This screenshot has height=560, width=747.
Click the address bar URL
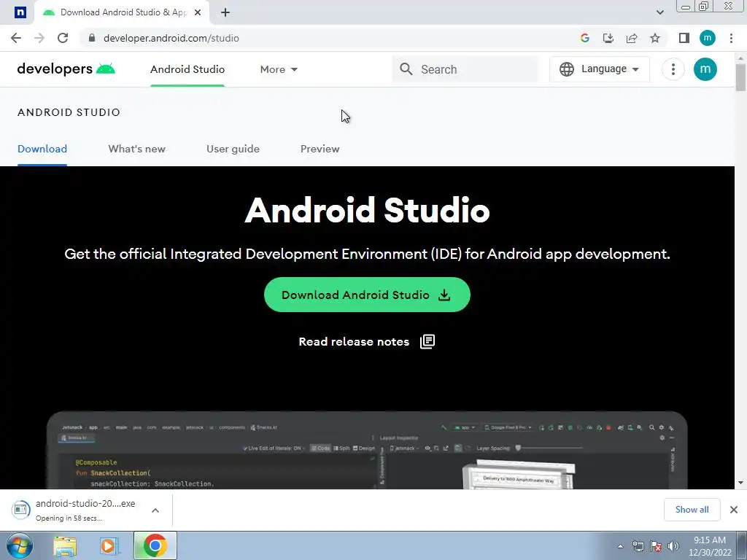pyautogui.click(x=171, y=38)
